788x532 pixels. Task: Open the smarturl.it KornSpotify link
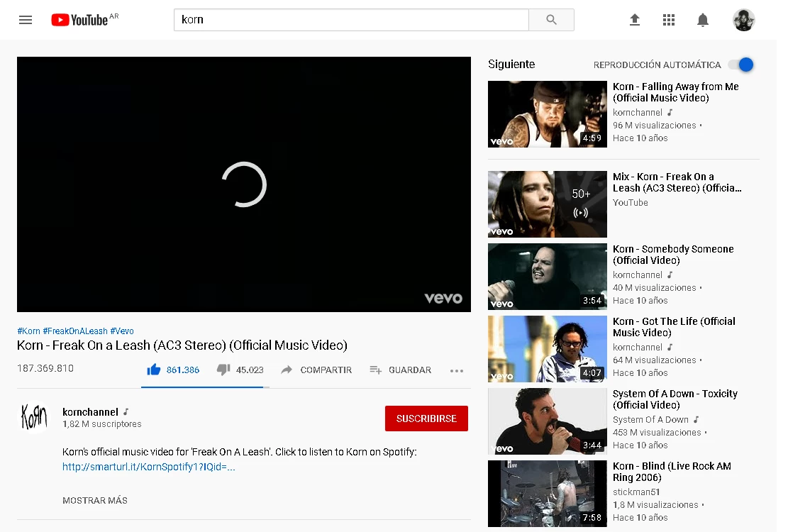click(149, 467)
